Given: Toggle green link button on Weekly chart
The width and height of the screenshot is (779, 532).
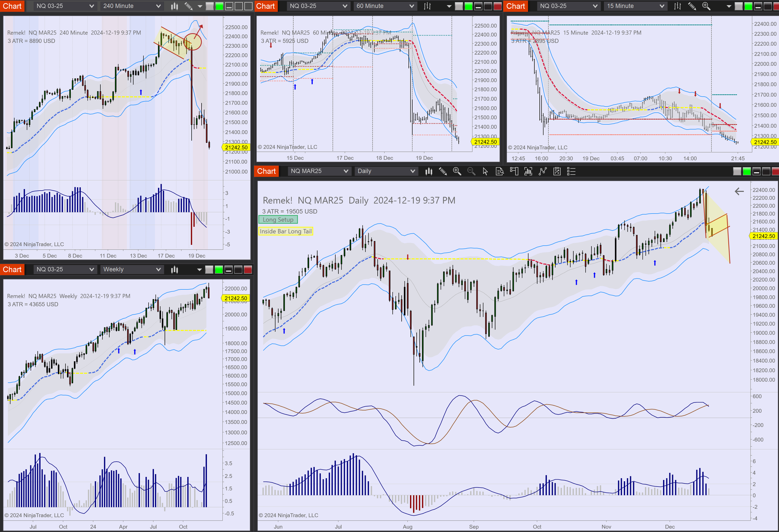Looking at the screenshot, I should (219, 270).
